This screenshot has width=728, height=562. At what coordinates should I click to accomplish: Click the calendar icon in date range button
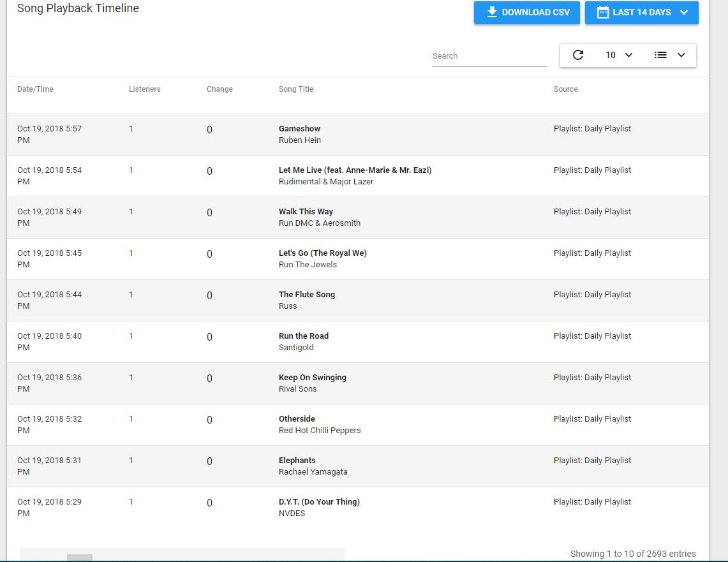603,13
